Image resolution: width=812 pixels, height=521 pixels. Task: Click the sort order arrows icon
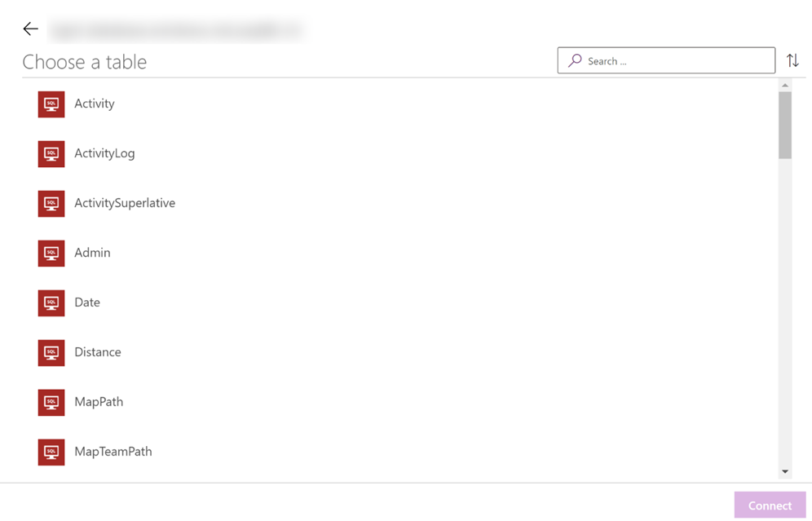tap(792, 60)
